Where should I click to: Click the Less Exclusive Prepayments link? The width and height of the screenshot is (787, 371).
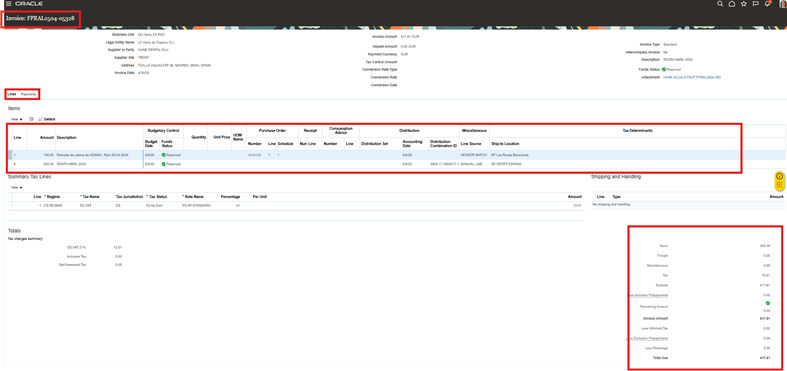[647, 338]
